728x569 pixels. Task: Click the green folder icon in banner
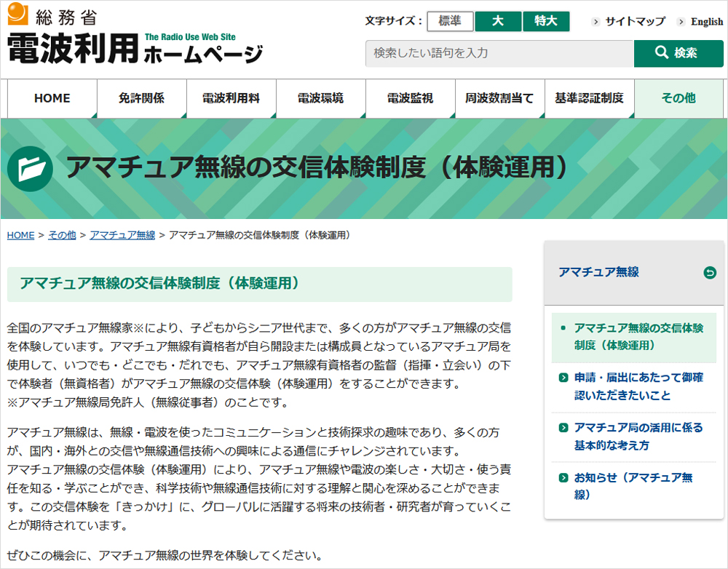click(x=29, y=168)
